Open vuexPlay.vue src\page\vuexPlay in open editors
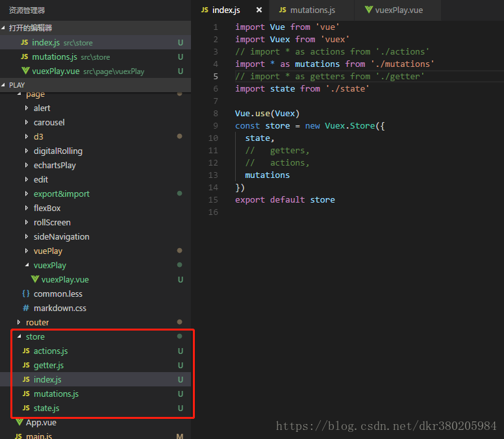 pos(95,71)
